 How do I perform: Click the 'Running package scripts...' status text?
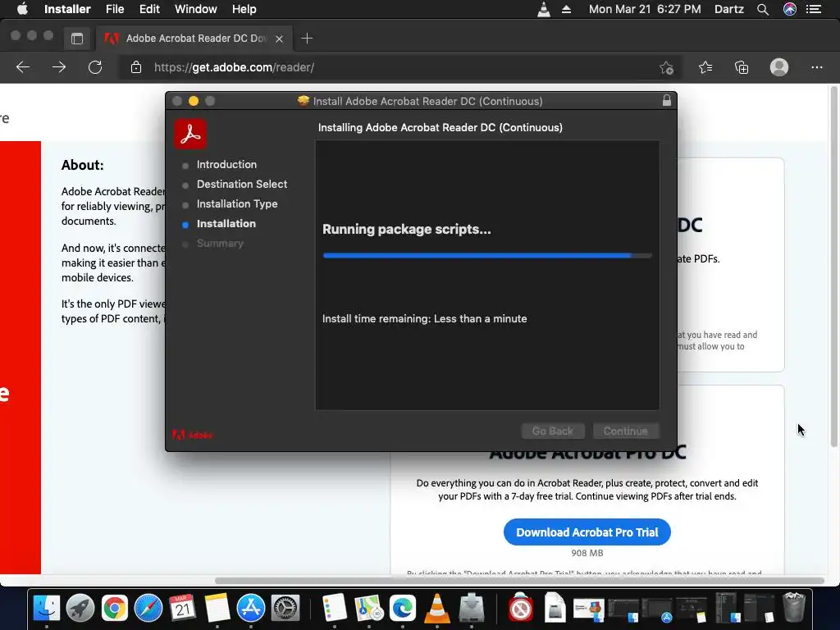point(407,230)
